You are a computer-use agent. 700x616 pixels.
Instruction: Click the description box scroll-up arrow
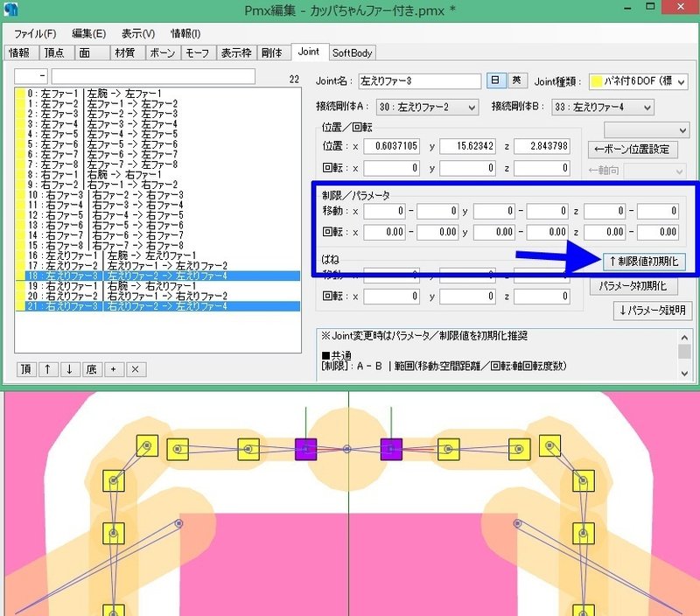(x=684, y=338)
